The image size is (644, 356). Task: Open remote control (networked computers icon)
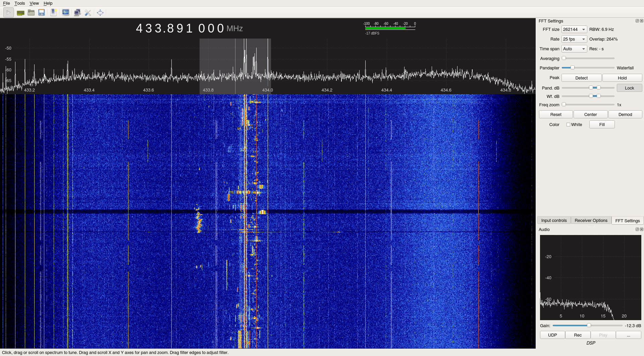tap(77, 13)
